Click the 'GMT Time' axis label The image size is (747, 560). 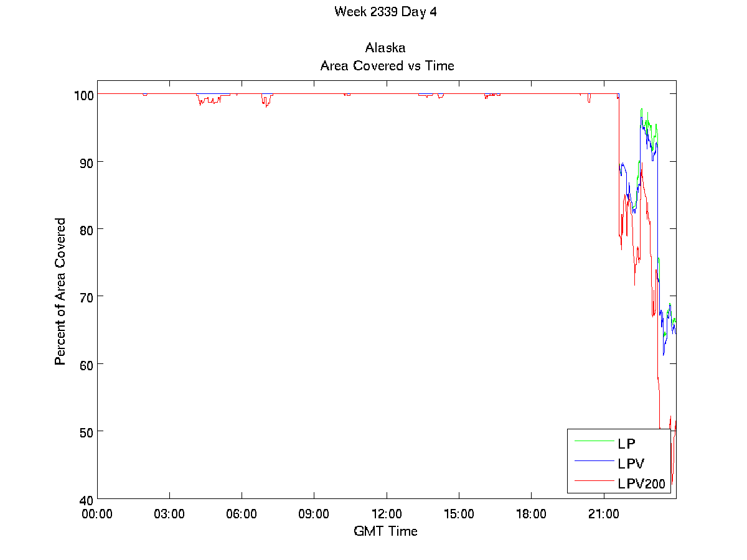pos(385,531)
